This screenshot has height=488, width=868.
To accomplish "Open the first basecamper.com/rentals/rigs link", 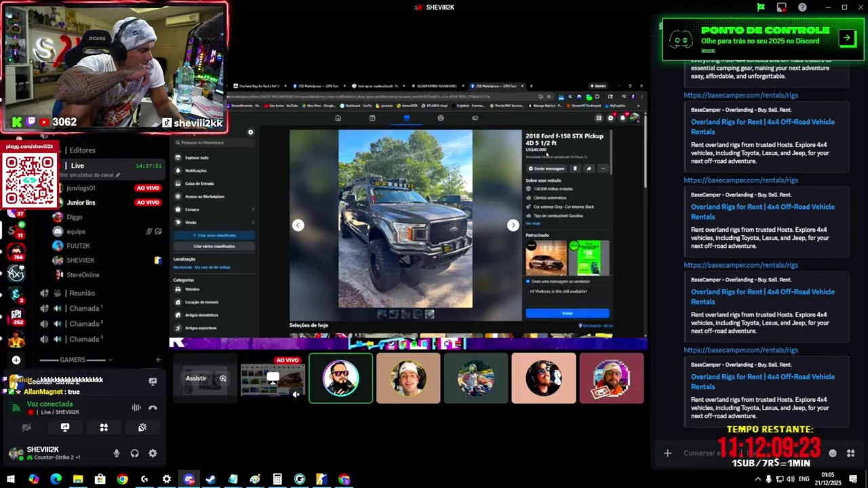I will click(x=741, y=95).
